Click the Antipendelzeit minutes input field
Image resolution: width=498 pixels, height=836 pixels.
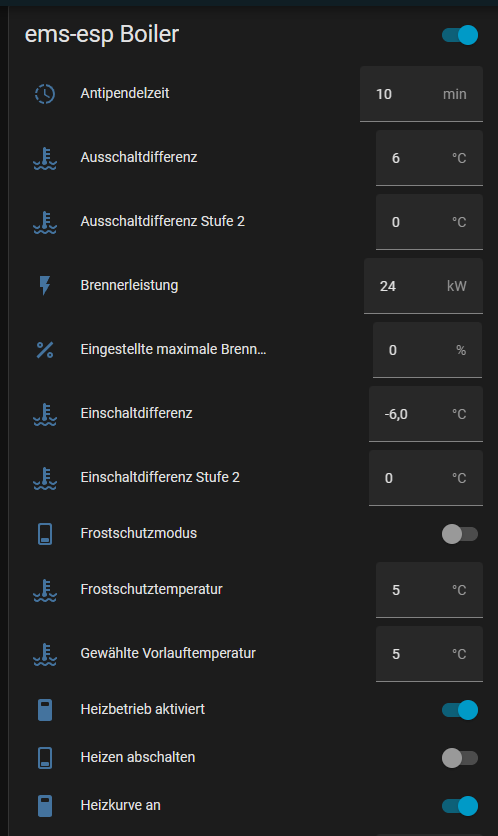pyautogui.click(x=421, y=94)
